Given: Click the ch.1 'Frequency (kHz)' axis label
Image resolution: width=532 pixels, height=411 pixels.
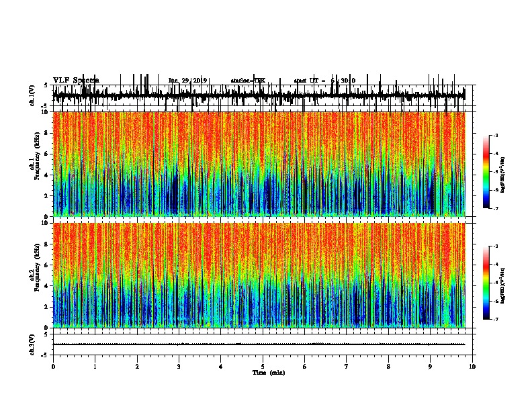Looking at the screenshot, I should (x=38, y=156).
